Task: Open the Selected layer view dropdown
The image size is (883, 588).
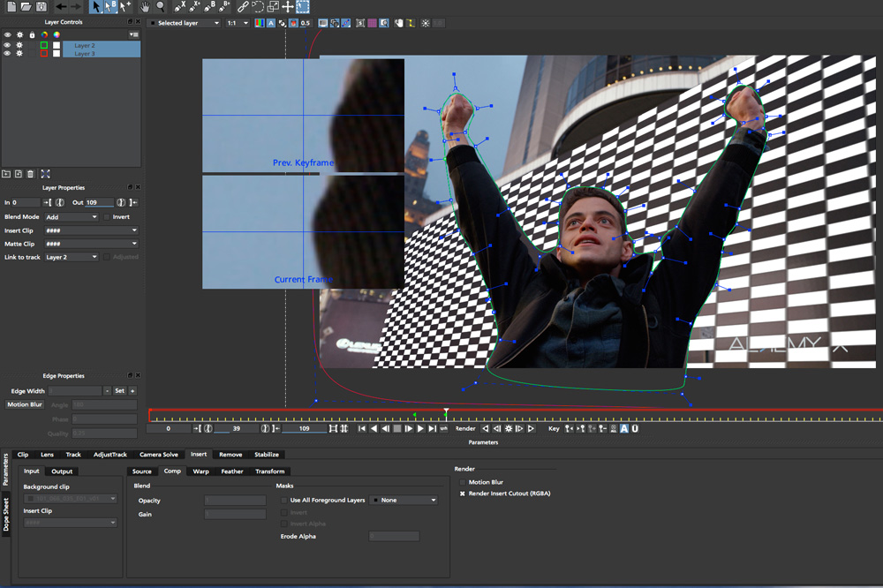Action: (x=185, y=23)
